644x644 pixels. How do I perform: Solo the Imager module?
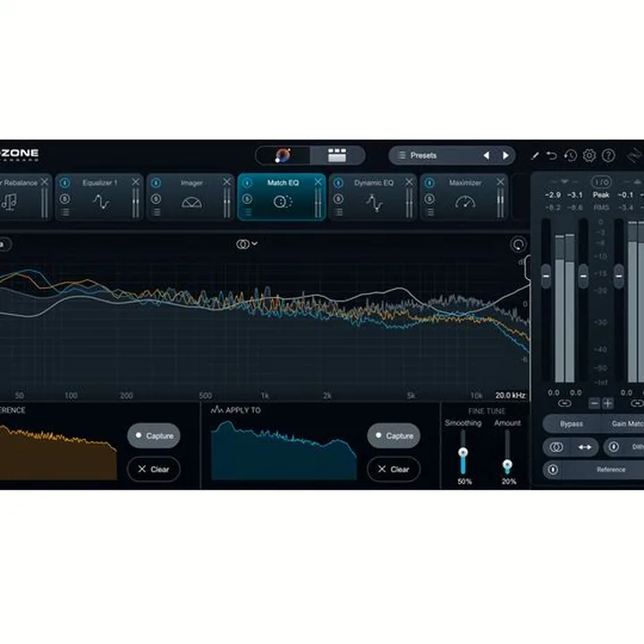(156, 199)
